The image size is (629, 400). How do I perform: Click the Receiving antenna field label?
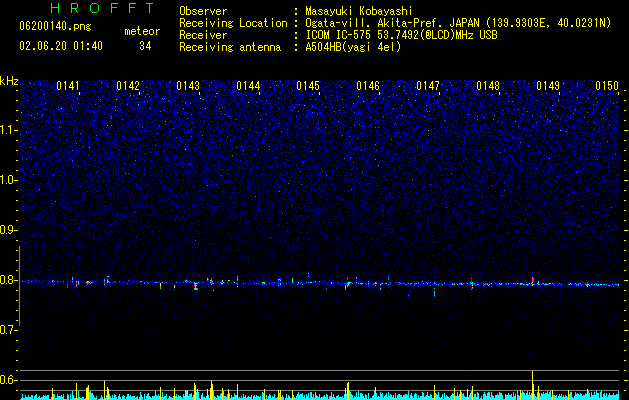coord(230,47)
